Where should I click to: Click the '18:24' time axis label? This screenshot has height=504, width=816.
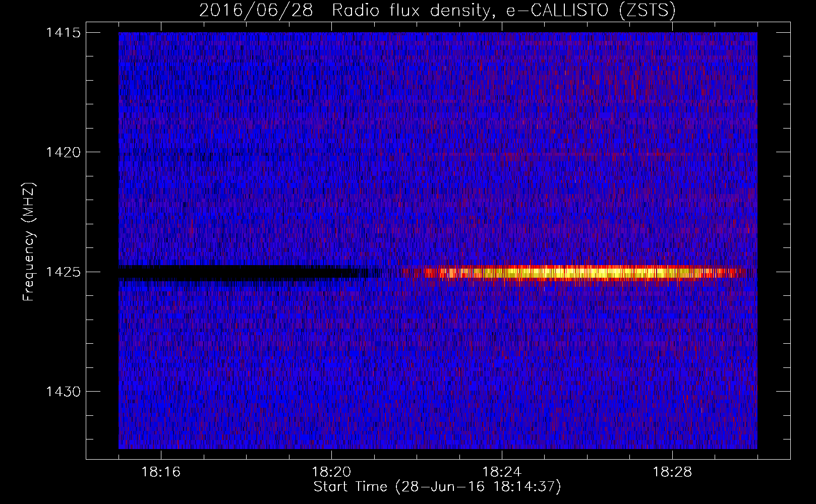pyautogui.click(x=502, y=472)
